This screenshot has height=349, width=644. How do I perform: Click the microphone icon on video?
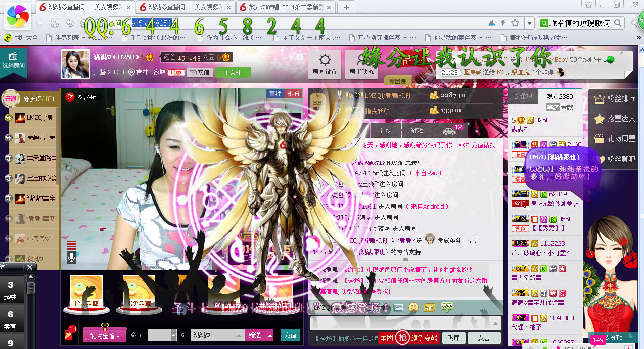pyautogui.click(x=72, y=258)
